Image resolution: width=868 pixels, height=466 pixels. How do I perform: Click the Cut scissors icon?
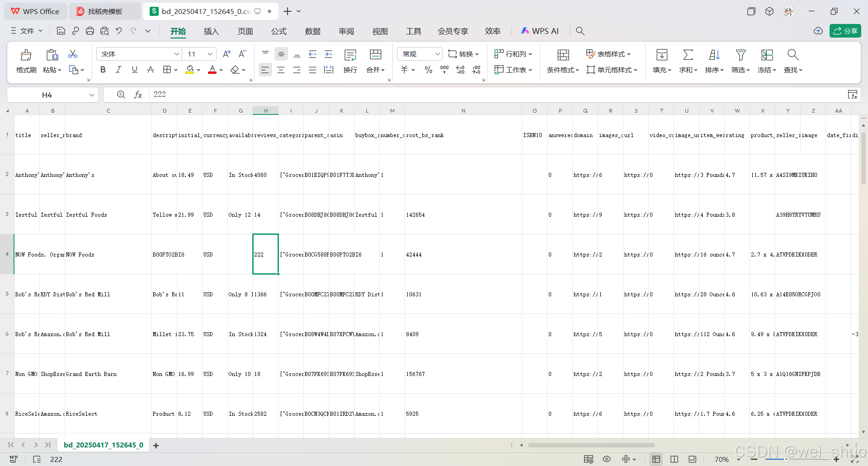coord(73,54)
